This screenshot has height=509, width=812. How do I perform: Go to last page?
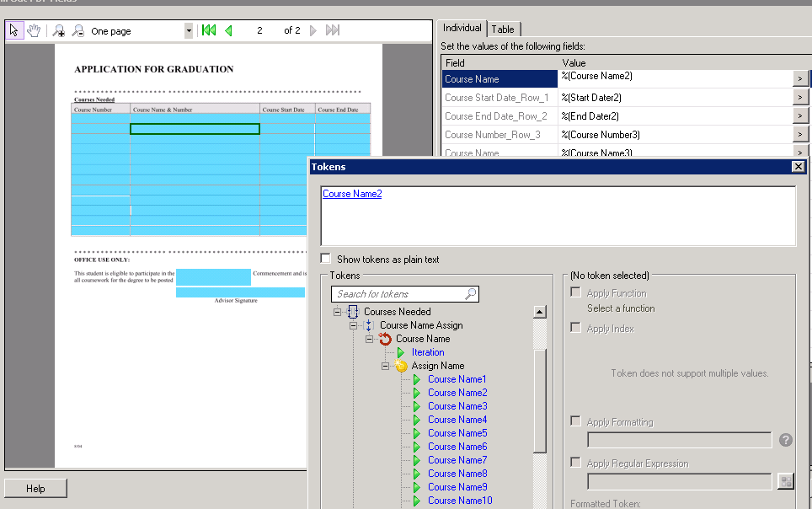coord(333,30)
